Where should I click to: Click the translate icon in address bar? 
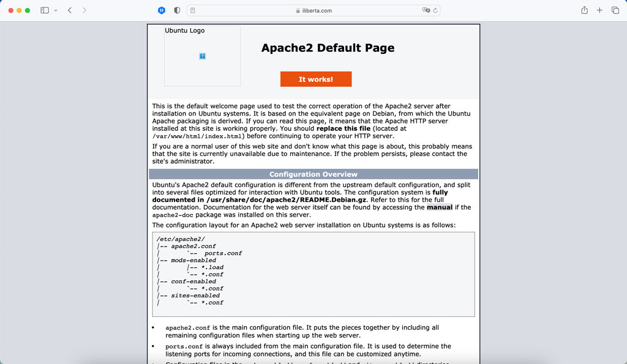(x=426, y=10)
